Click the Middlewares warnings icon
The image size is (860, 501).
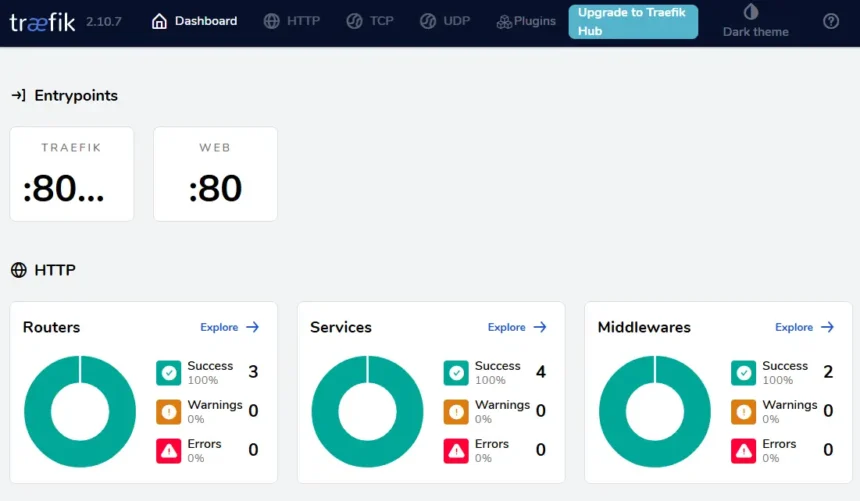[743, 412]
